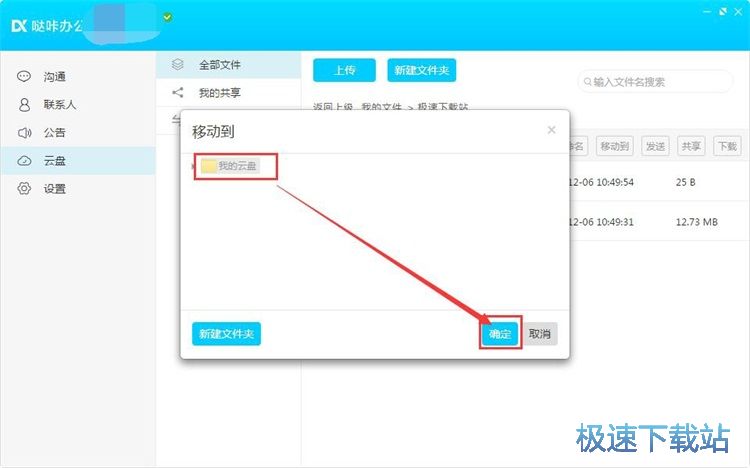Click the magnifier icon in the search box

point(587,82)
